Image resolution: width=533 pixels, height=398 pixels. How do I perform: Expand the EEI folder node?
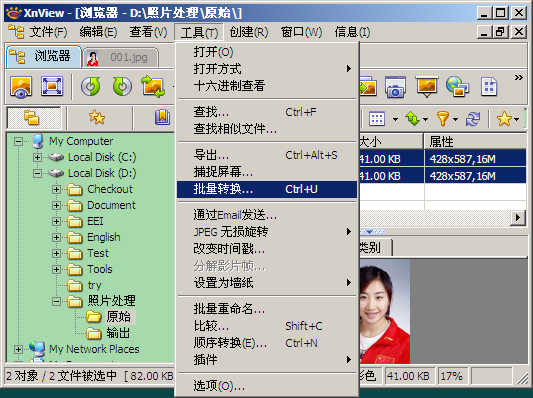click(x=56, y=221)
